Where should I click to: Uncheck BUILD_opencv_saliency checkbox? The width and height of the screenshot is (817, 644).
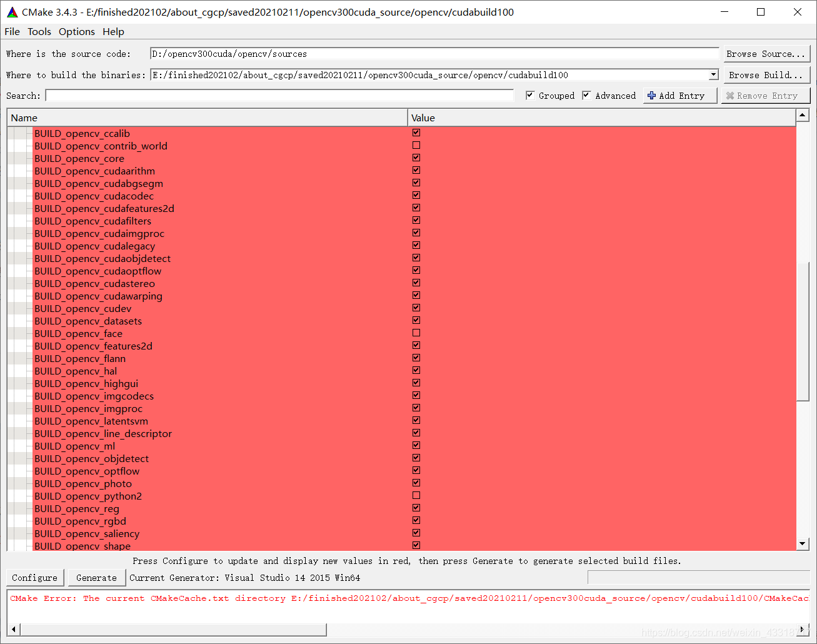[416, 533]
